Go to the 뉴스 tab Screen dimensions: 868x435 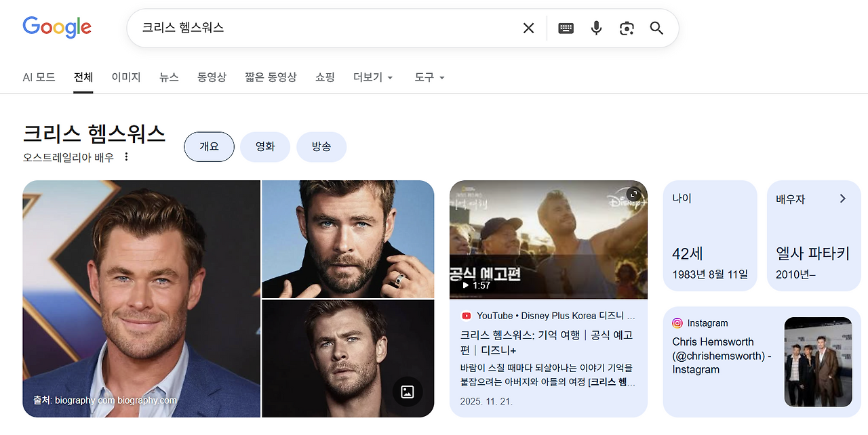pyautogui.click(x=169, y=77)
